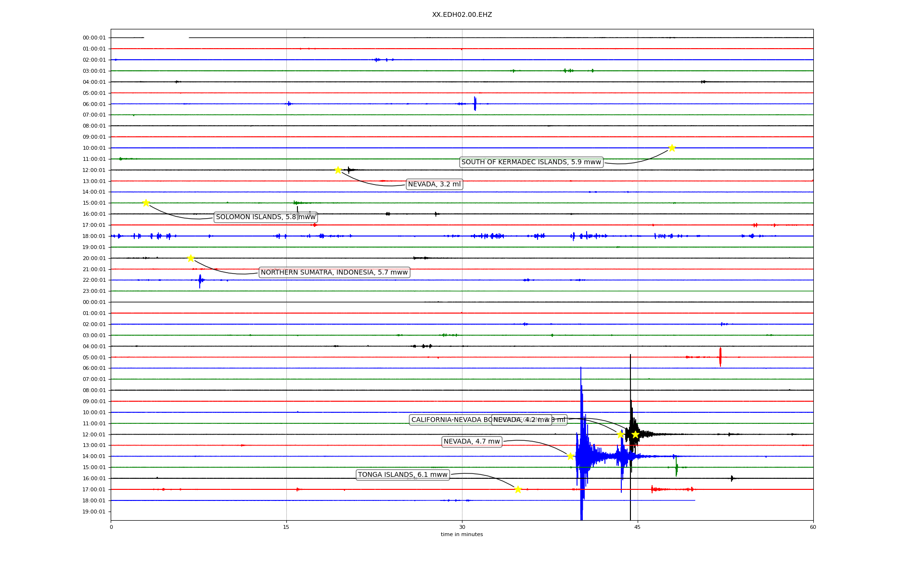Click the 'TONGA ISLANDS, 6.1 mww' label

tap(402, 475)
